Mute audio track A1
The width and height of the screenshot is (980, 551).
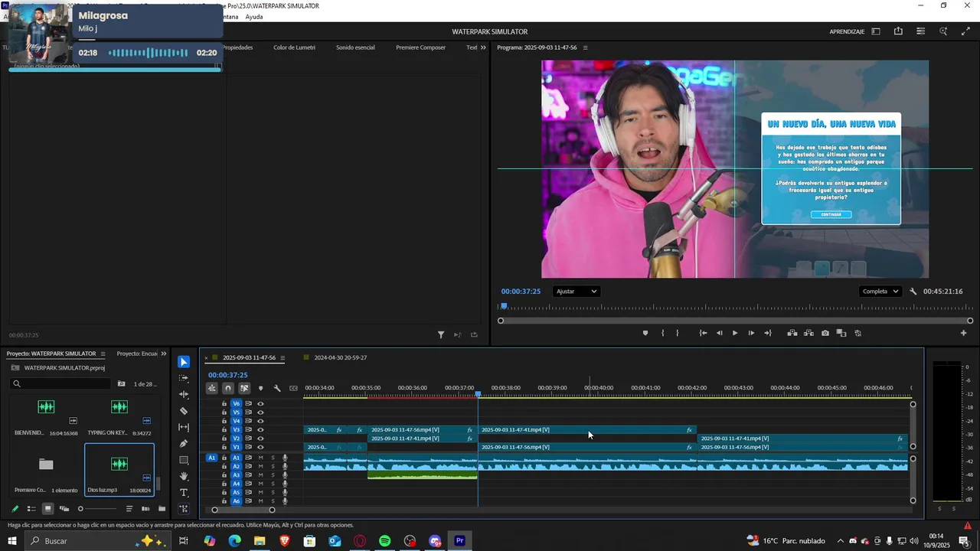click(x=260, y=458)
